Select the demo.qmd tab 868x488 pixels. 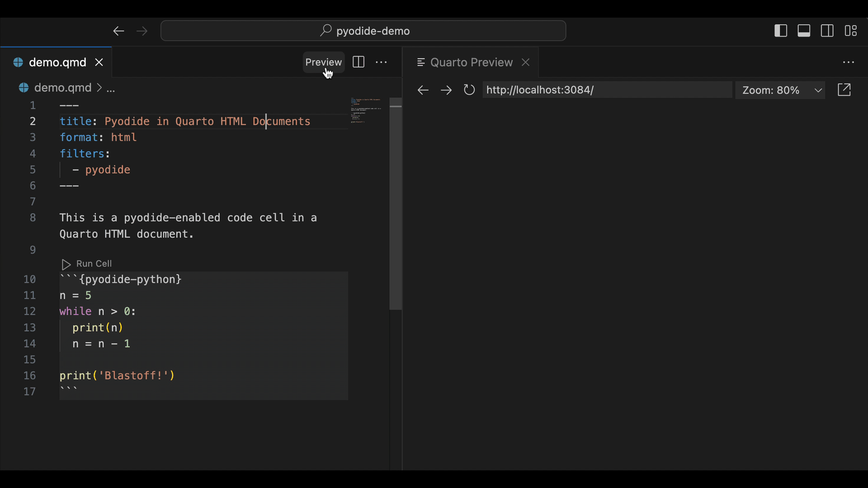point(57,62)
